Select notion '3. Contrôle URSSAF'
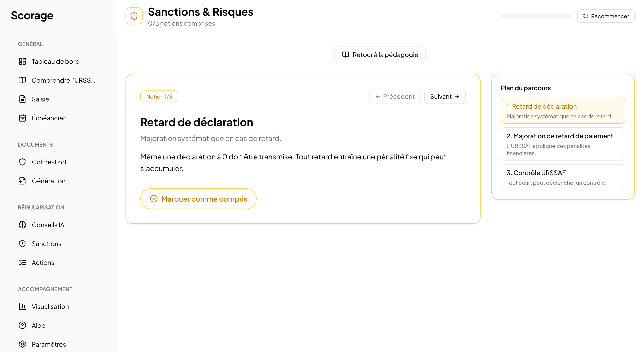644x352 pixels. click(x=563, y=177)
